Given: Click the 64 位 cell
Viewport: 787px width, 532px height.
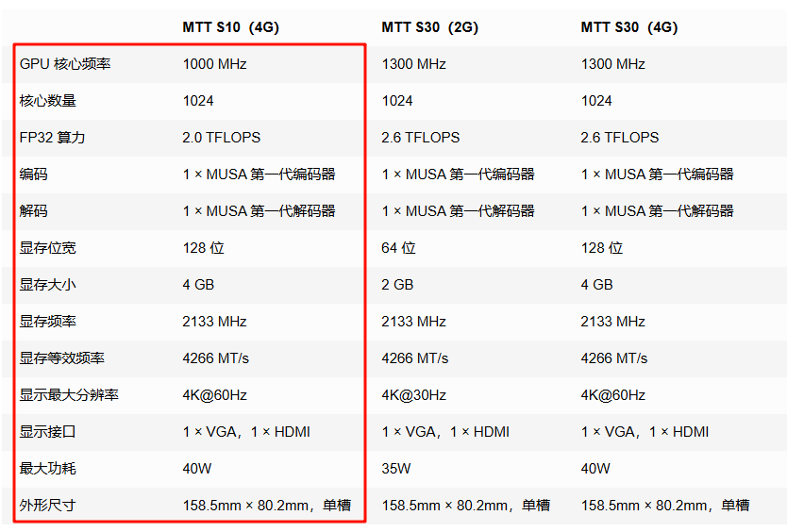Looking at the screenshot, I should [398, 248].
